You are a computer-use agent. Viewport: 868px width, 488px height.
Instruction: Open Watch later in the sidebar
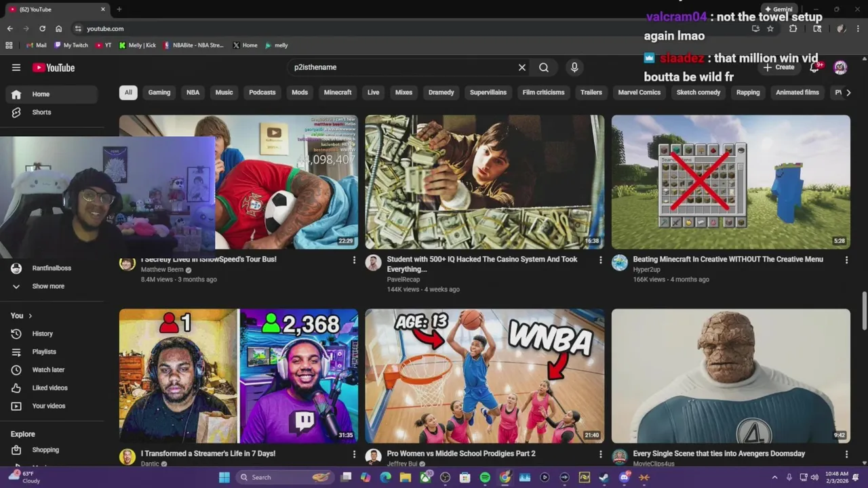point(52,369)
